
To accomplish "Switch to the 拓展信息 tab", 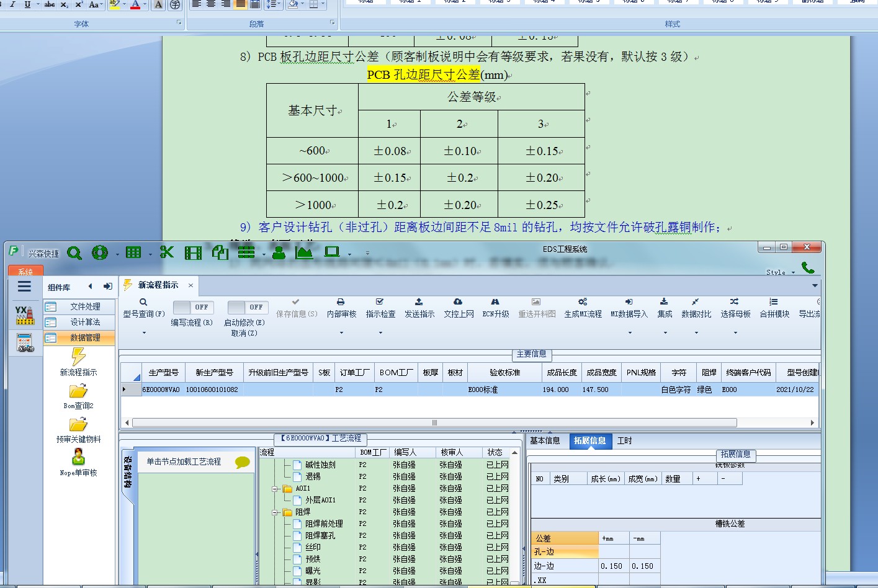I will (589, 440).
